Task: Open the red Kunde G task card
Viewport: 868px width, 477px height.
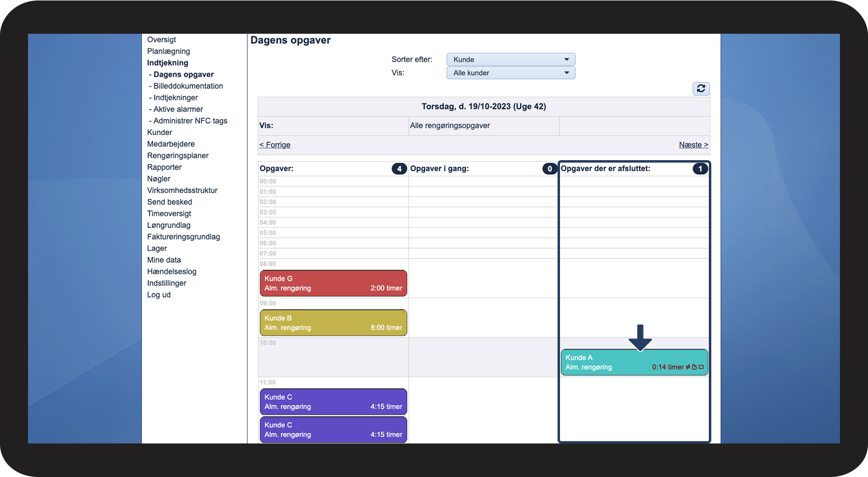Action: click(334, 283)
